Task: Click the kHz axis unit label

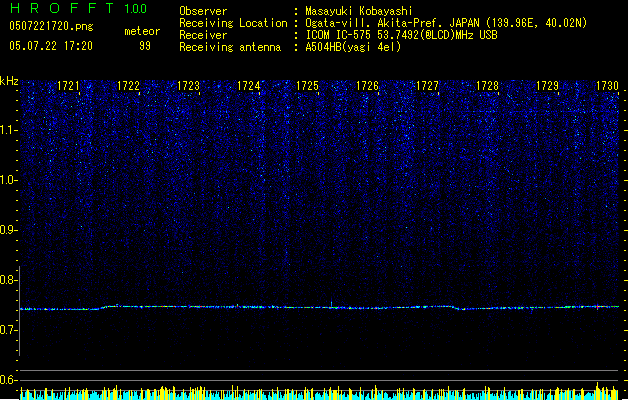Action: click(9, 81)
